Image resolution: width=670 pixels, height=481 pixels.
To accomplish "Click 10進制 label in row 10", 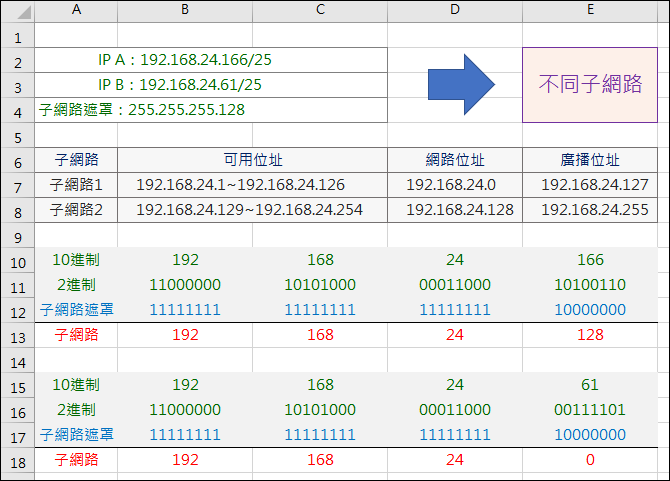I will pyautogui.click(x=76, y=260).
